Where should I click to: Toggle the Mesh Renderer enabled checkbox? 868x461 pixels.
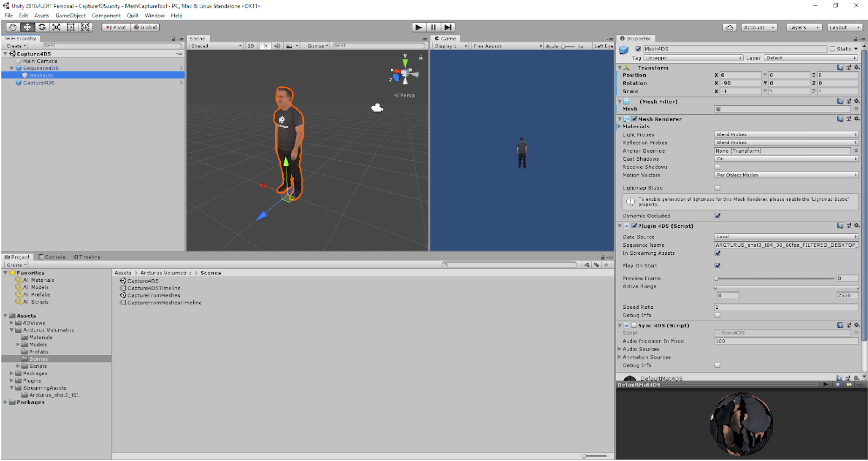(634, 119)
